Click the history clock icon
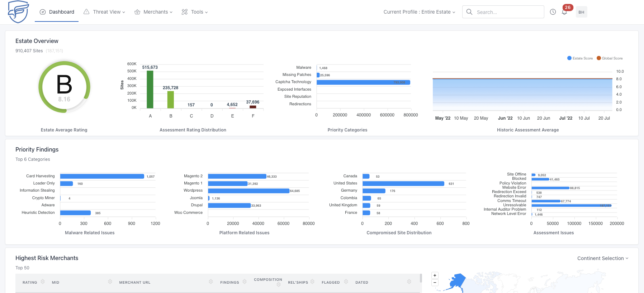Image resolution: width=644 pixels, height=293 pixels. pyautogui.click(x=553, y=12)
